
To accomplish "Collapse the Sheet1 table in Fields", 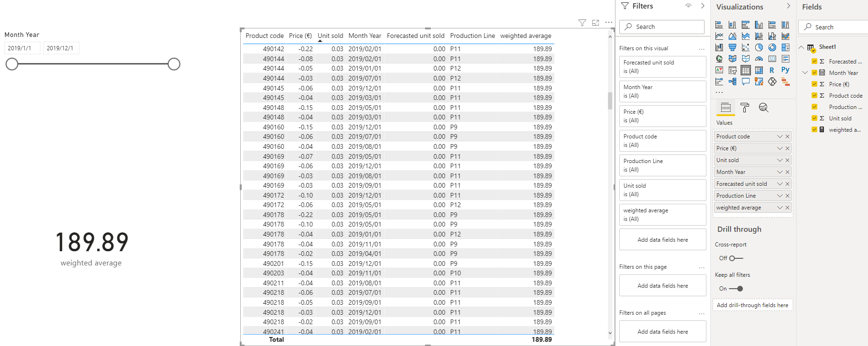I will [801, 47].
